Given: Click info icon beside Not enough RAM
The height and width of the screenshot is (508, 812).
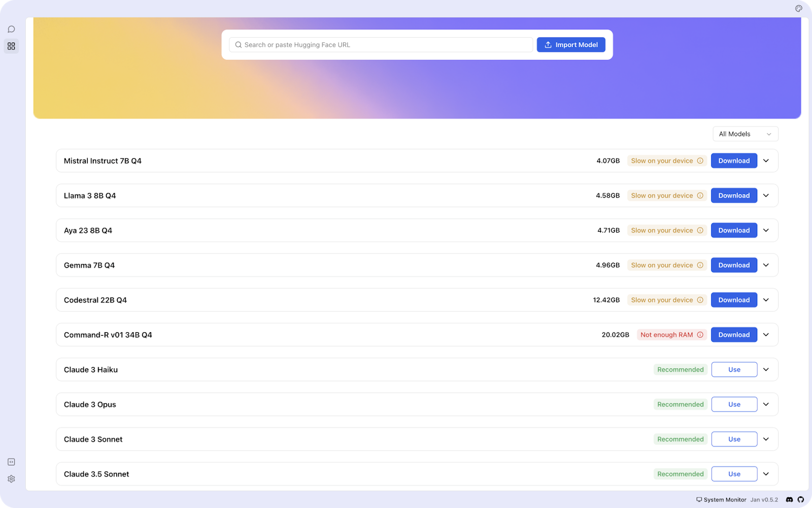Looking at the screenshot, I should click(700, 335).
